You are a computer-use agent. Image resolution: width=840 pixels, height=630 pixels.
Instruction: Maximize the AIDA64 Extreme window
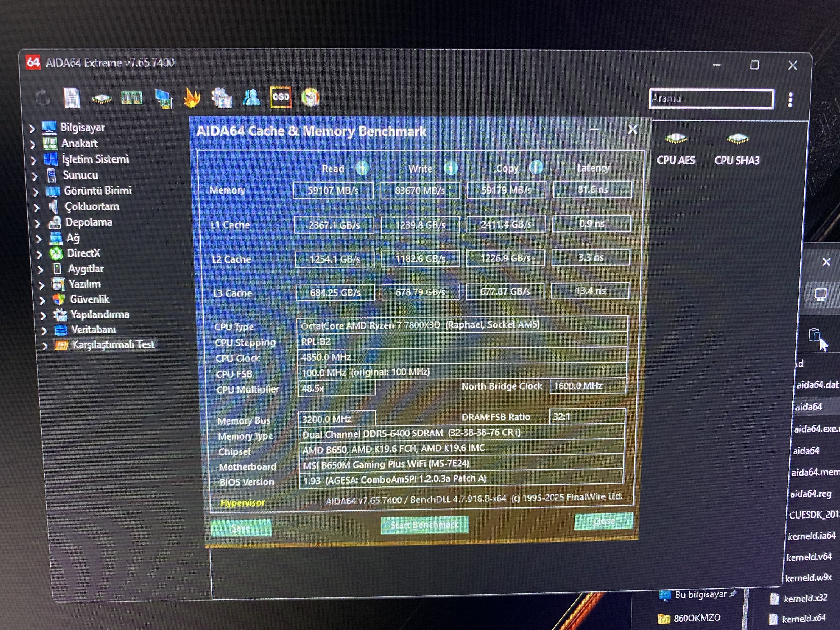(x=755, y=65)
